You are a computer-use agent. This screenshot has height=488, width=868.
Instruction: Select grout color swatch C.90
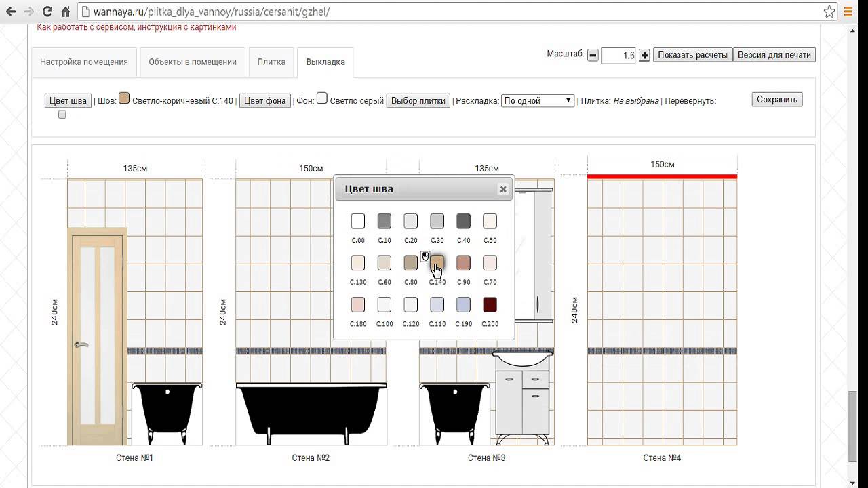[x=463, y=263]
